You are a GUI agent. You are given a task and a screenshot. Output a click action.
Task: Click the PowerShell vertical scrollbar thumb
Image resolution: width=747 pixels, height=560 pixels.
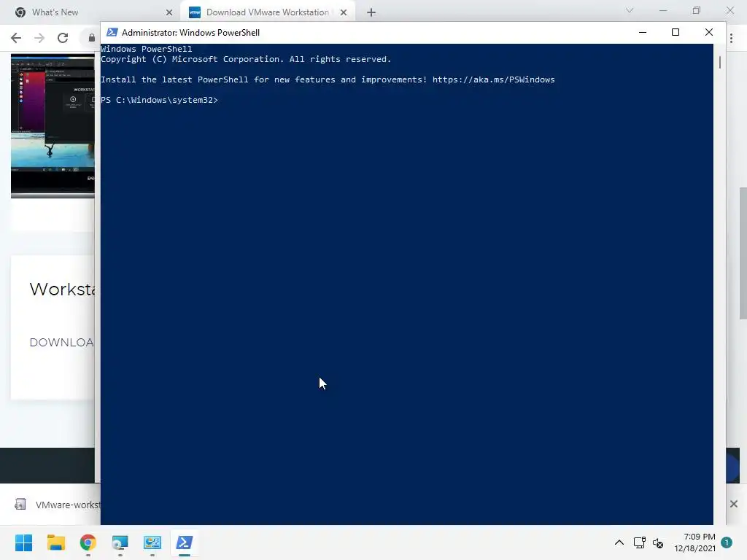[720, 62]
